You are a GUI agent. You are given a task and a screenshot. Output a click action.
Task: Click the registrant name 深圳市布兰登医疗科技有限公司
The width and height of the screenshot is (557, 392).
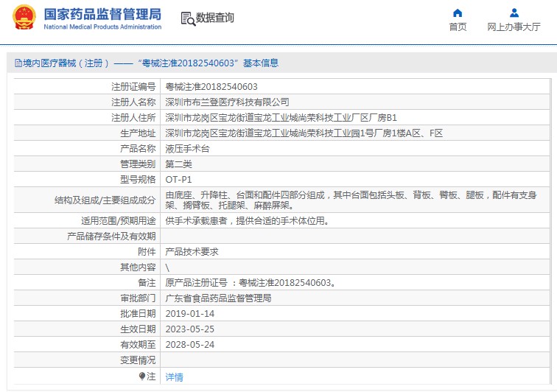[x=227, y=102]
